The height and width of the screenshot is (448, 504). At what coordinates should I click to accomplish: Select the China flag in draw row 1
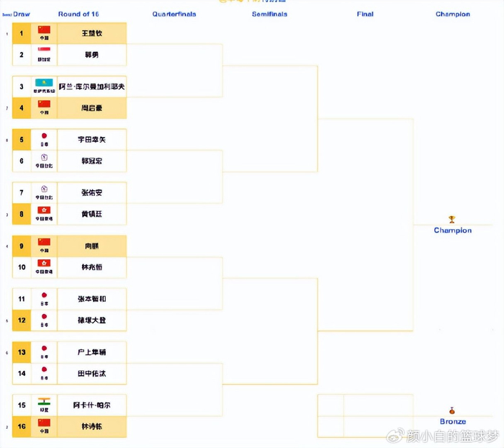[x=44, y=30]
